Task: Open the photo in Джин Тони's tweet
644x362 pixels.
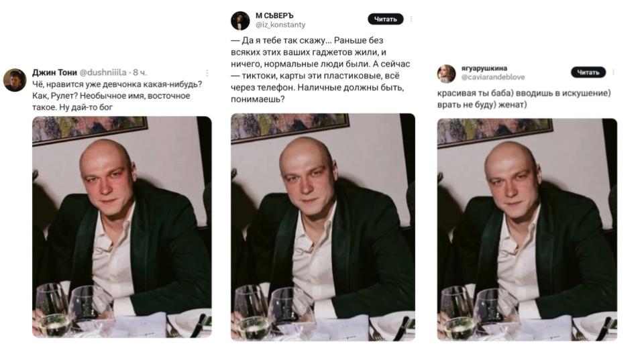Action: coord(121,227)
